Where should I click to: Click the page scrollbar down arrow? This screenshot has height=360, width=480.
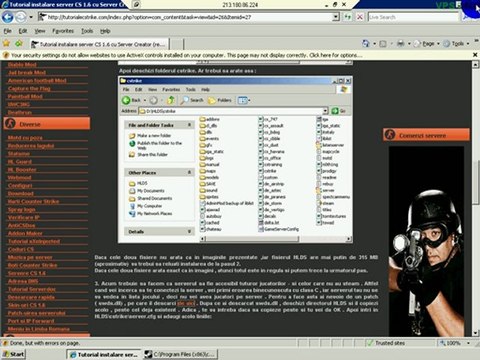[x=475, y=333]
